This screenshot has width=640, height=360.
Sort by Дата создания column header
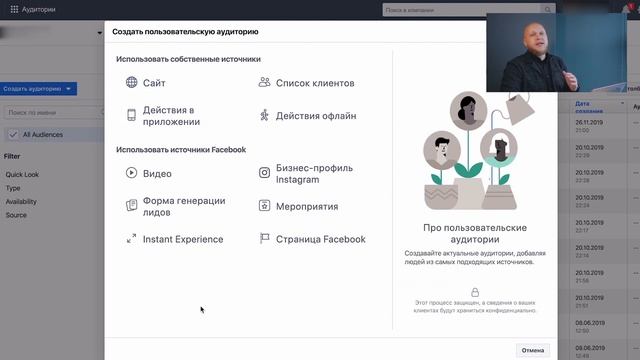[x=589, y=107]
